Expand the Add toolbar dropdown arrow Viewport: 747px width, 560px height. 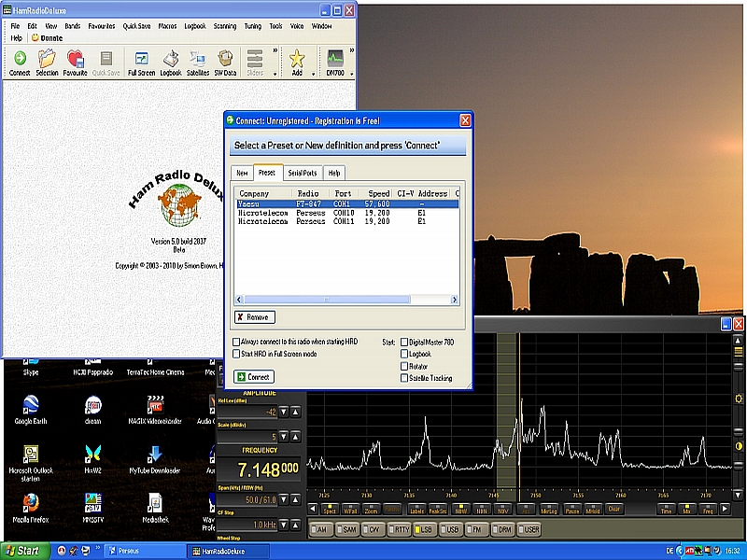[x=313, y=74]
